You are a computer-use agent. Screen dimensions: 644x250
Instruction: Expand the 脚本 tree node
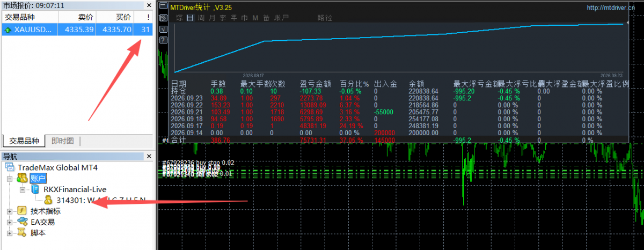coord(9,233)
